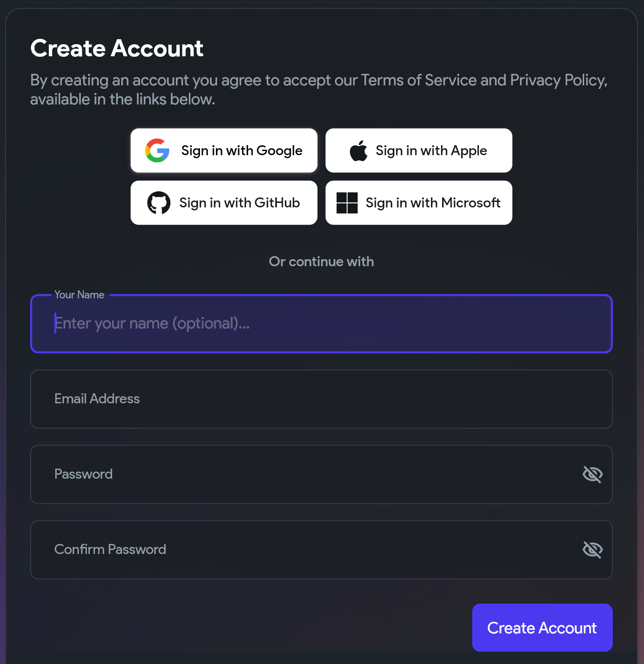Screen dimensions: 644x664
Task: Click into the Email Address field
Action: tap(321, 399)
